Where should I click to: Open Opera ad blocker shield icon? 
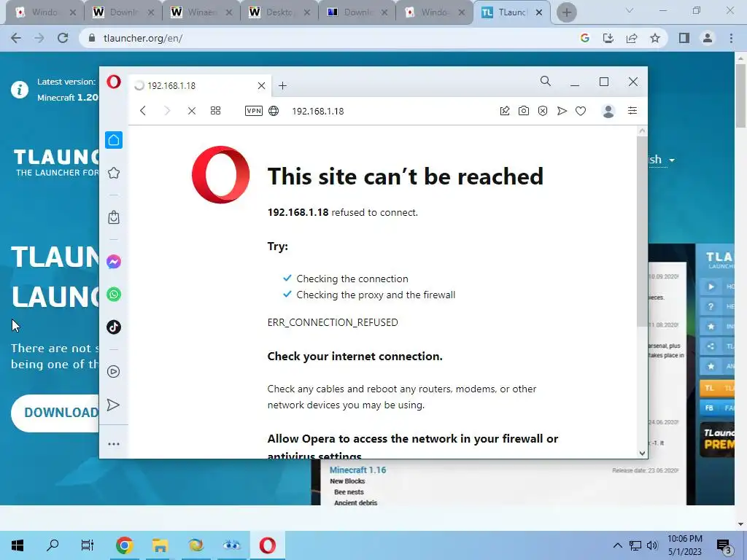click(x=543, y=111)
